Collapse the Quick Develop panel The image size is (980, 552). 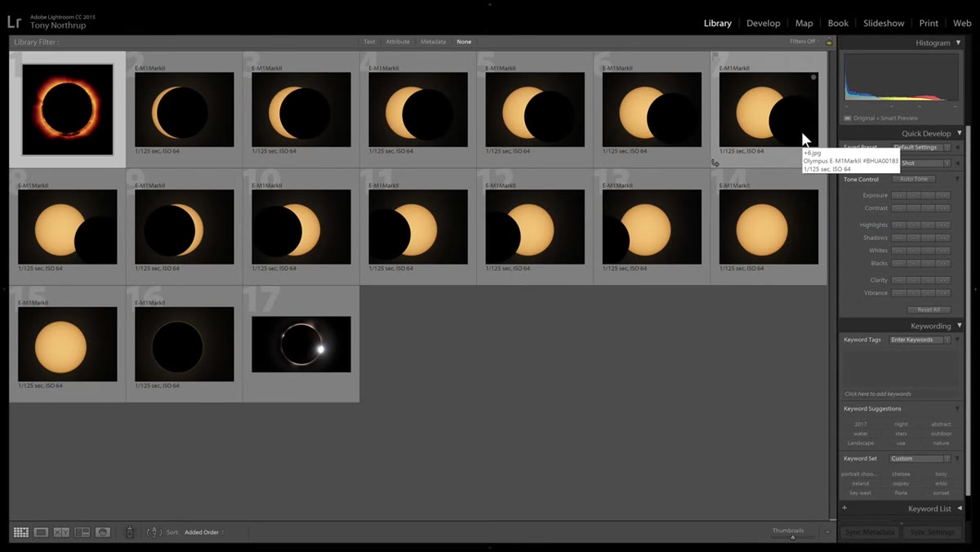tap(959, 133)
